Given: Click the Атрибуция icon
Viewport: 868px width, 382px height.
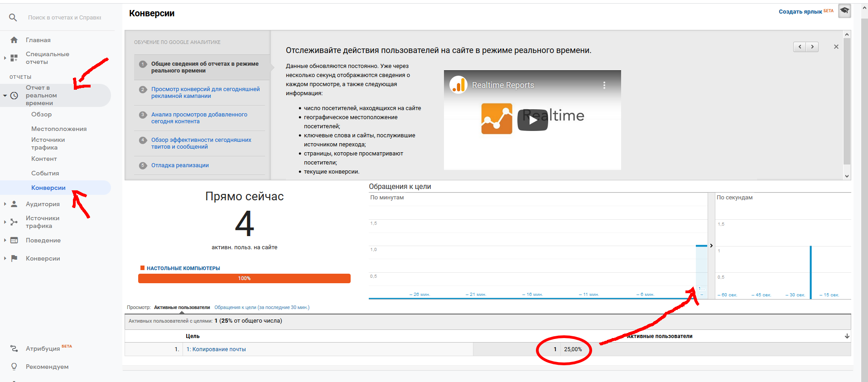Looking at the screenshot, I should [14, 348].
